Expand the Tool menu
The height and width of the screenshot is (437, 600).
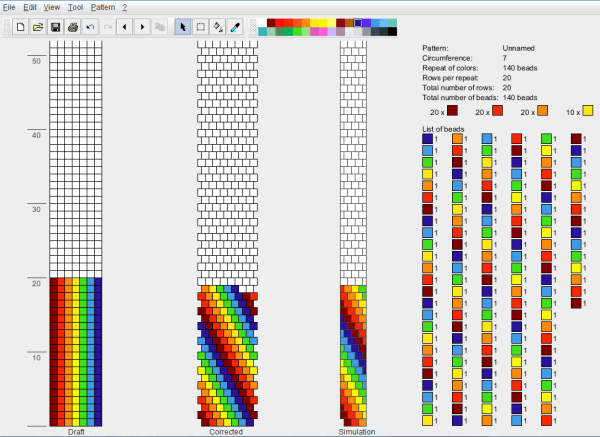[75, 7]
